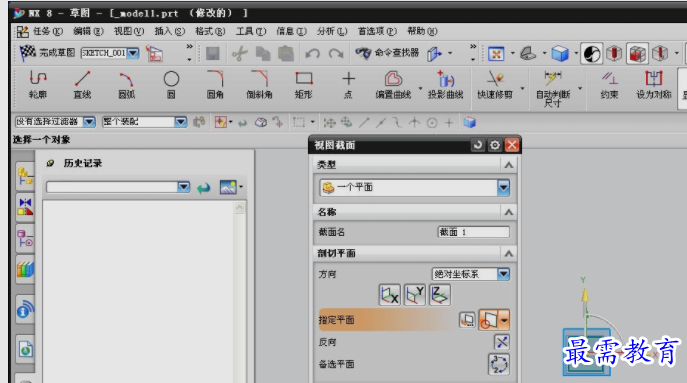Open the 视图 menu

tap(129, 32)
